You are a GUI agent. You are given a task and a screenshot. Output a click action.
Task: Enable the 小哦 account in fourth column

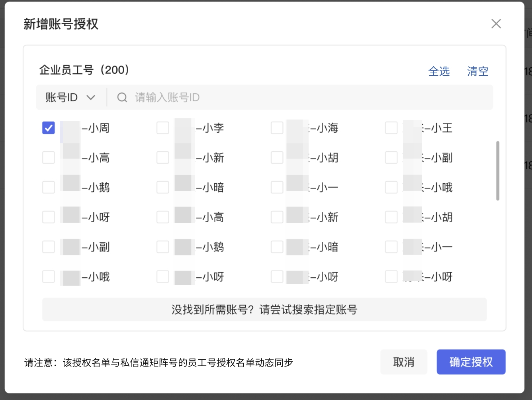(391, 187)
